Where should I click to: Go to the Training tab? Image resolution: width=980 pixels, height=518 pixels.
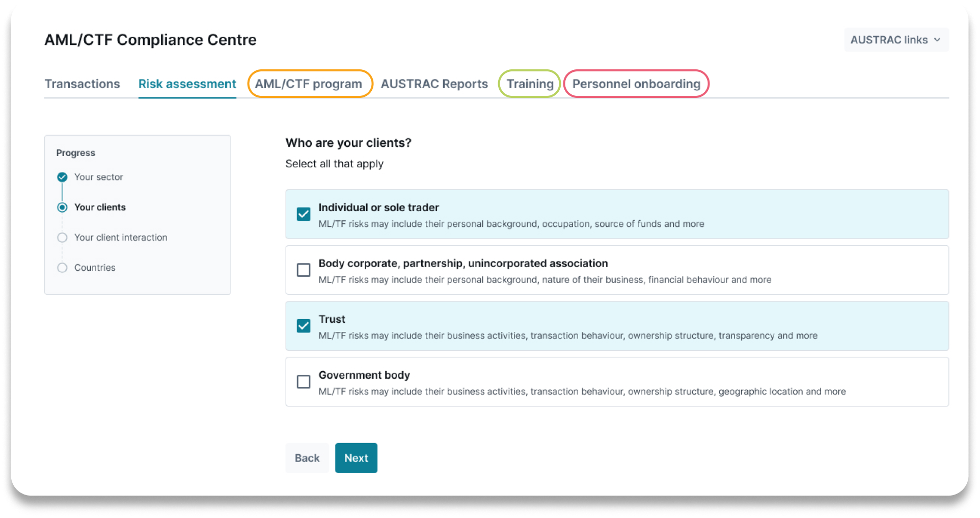tap(530, 84)
